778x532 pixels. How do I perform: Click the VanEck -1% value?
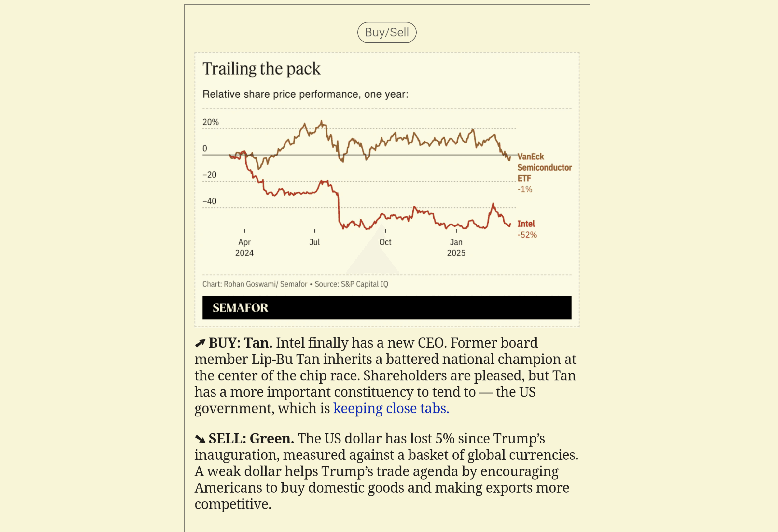click(525, 189)
